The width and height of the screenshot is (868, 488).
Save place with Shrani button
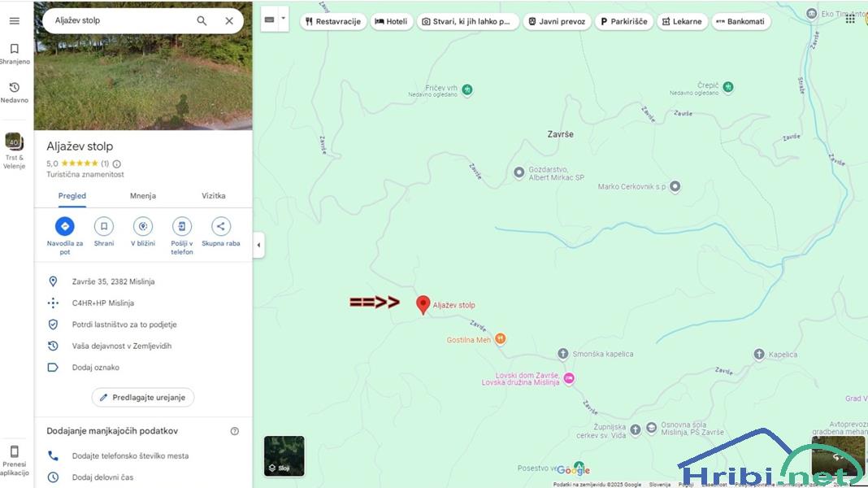103,232
